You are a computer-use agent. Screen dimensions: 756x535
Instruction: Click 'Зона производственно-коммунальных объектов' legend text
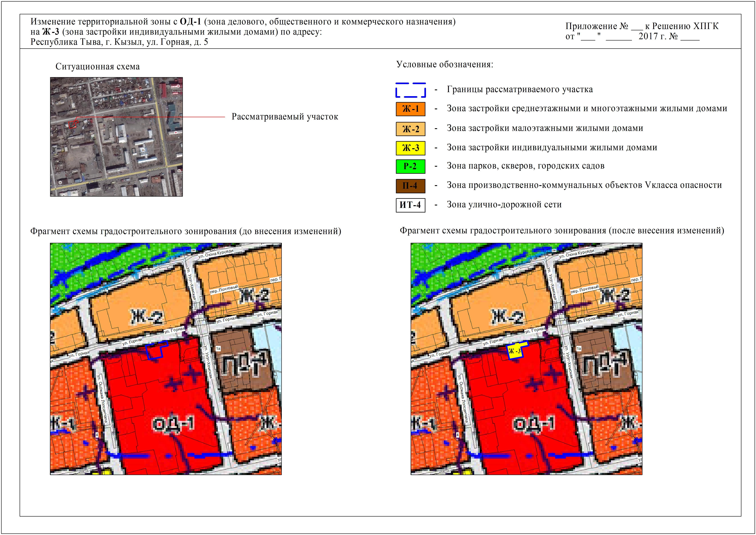tap(584, 185)
